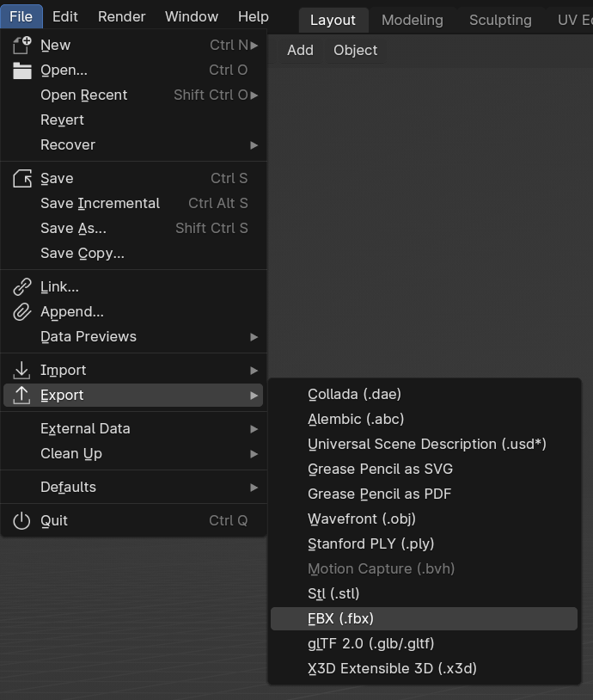593x700 pixels.
Task: Choose Save Copy...
Action: point(134,254)
